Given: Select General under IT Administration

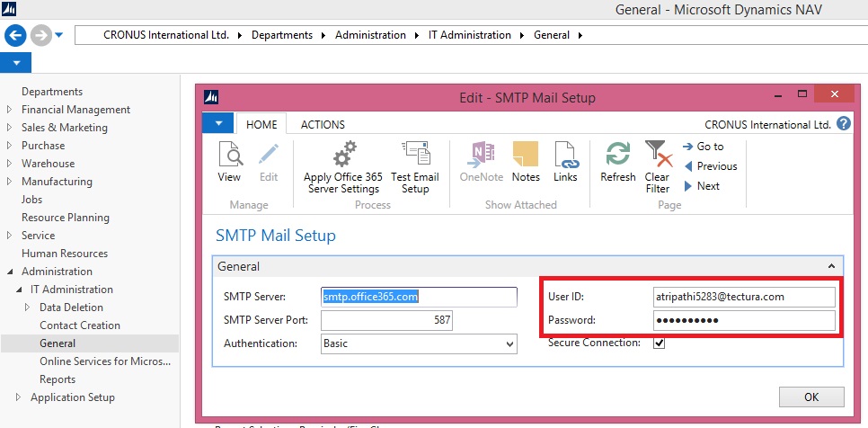Looking at the screenshot, I should coord(58,343).
